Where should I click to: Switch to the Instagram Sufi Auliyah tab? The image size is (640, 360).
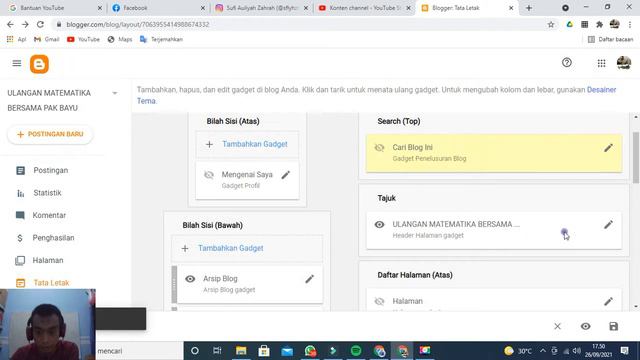point(262,8)
